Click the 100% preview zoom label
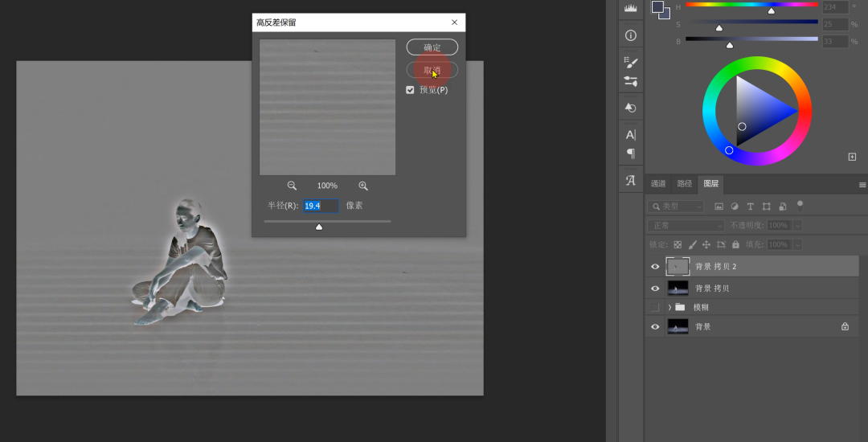The height and width of the screenshot is (442, 868). (327, 186)
